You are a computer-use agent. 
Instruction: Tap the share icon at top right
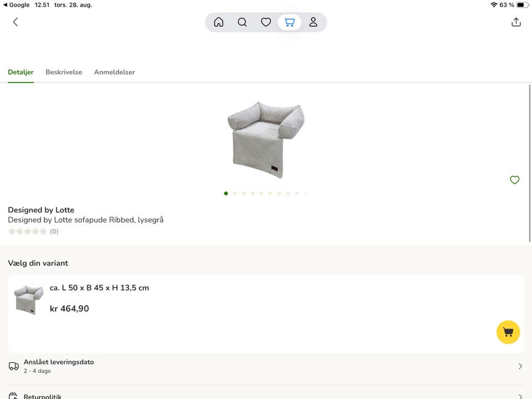[516, 22]
